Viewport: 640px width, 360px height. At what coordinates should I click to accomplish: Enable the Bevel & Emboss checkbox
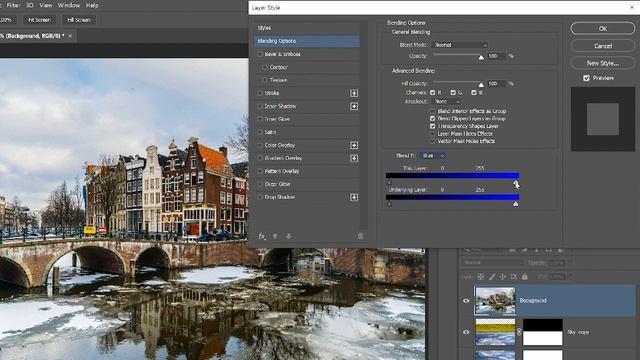click(260, 54)
